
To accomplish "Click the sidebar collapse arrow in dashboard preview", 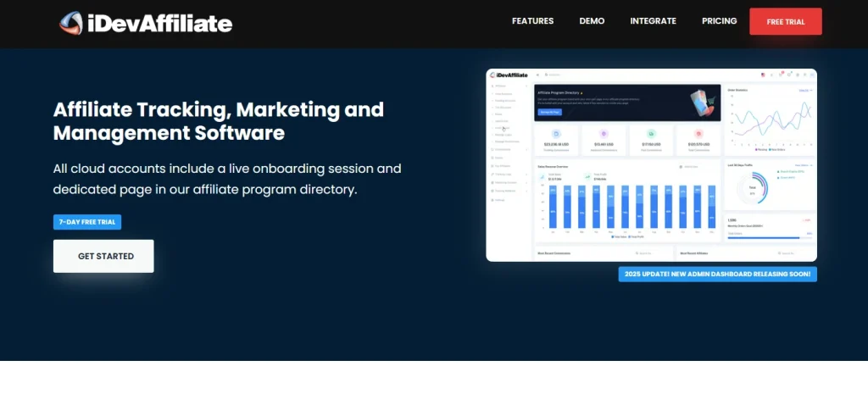I will tap(537, 75).
